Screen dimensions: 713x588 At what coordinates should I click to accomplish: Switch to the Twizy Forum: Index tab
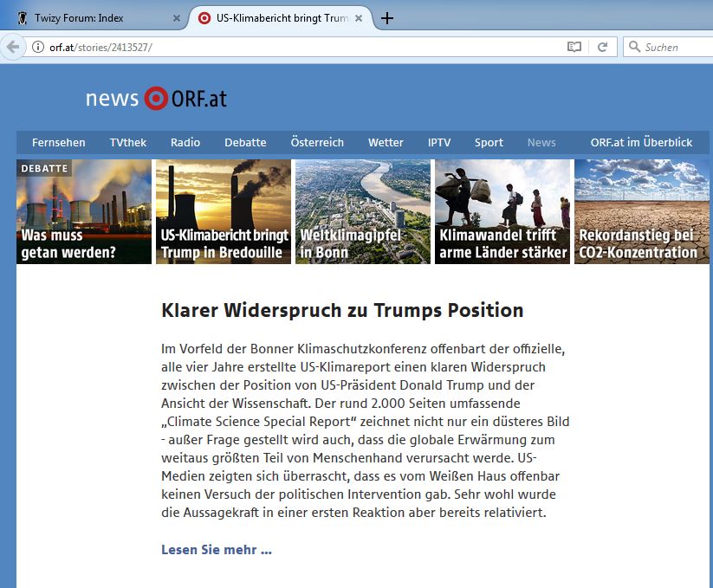(87, 18)
